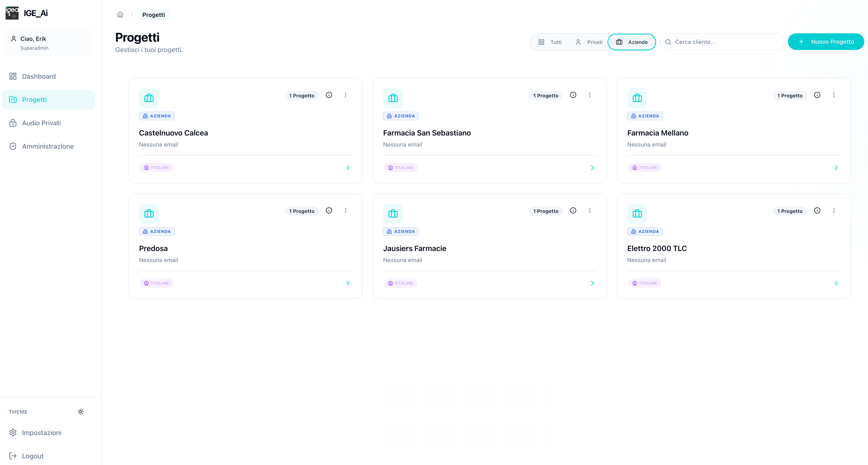
Task: Expand Farmacia Mellano with chevron arrow
Action: [836, 168]
